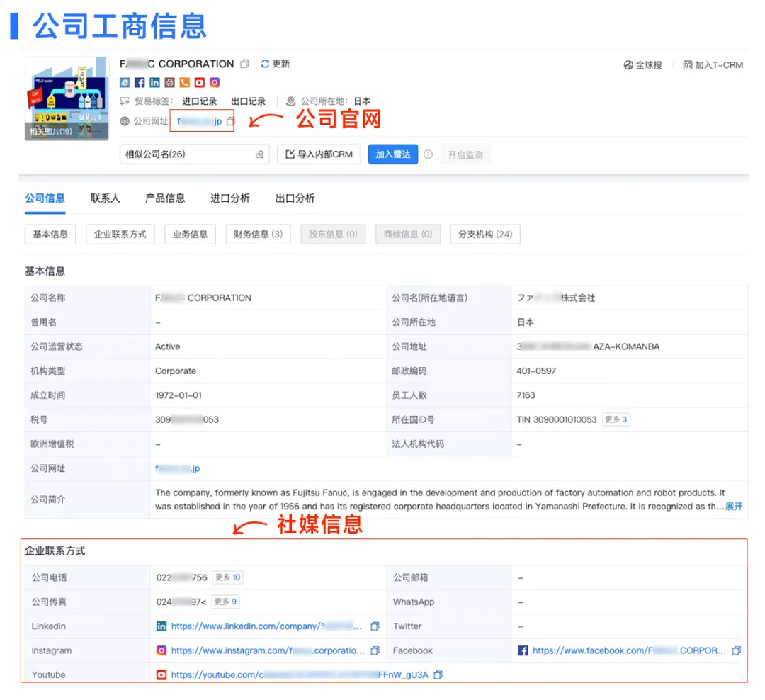This screenshot has width=765, height=700.
Task: Copy the Linkedin URL
Action: pyautogui.click(x=375, y=626)
